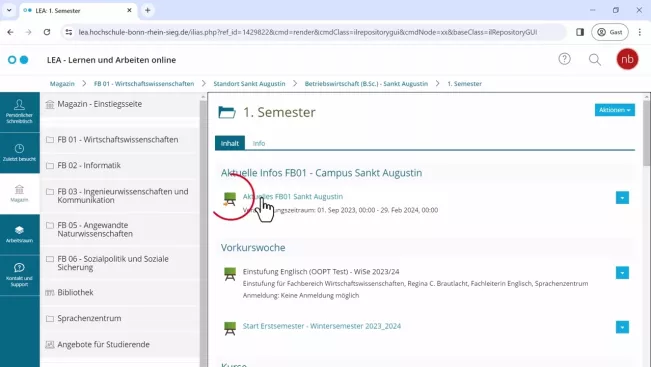Select the Inhalt tab

point(230,143)
